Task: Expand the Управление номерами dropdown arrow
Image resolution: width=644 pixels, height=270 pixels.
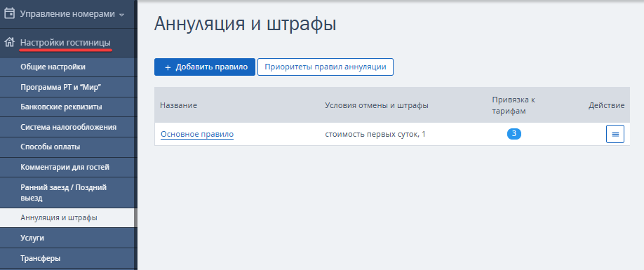Action: point(121,15)
